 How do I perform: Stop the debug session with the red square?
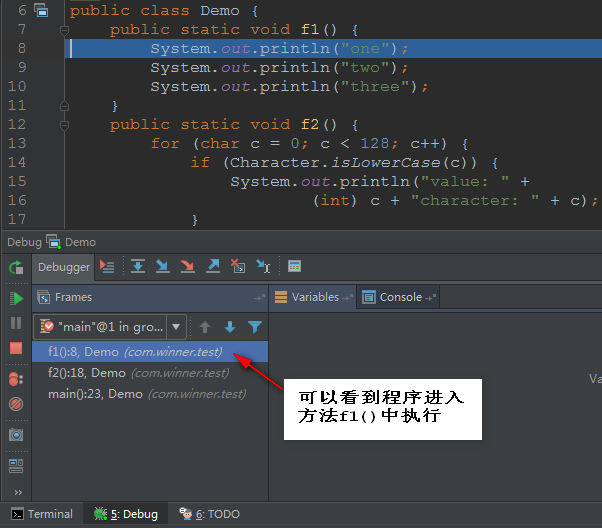click(x=16, y=348)
